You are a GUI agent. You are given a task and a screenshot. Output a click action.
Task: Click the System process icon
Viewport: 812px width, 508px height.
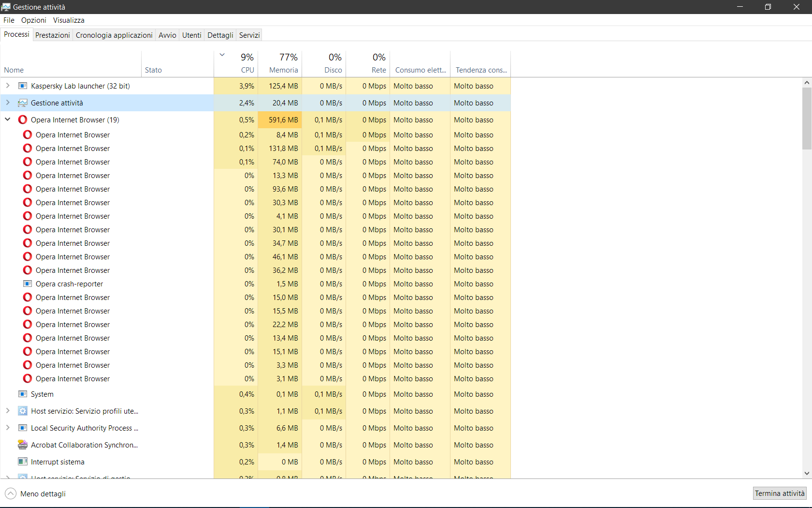22,394
